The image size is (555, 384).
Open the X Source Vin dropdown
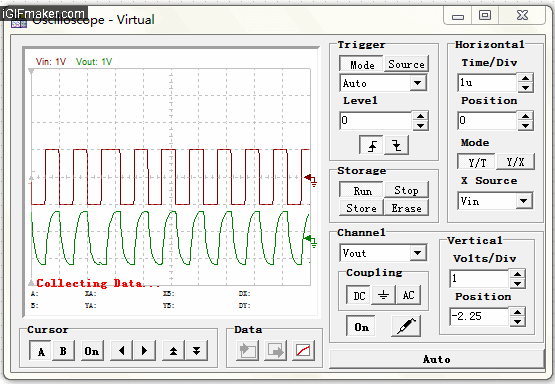coord(523,201)
